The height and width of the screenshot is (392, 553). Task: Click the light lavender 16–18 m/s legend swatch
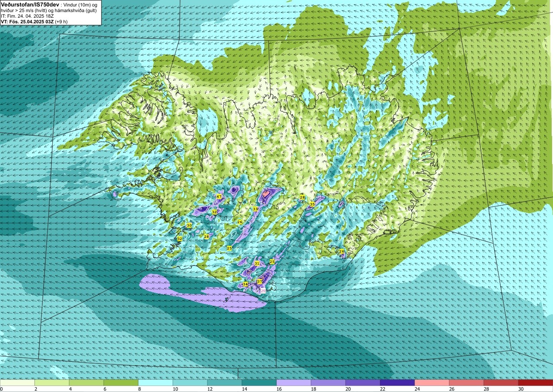pos(294,383)
